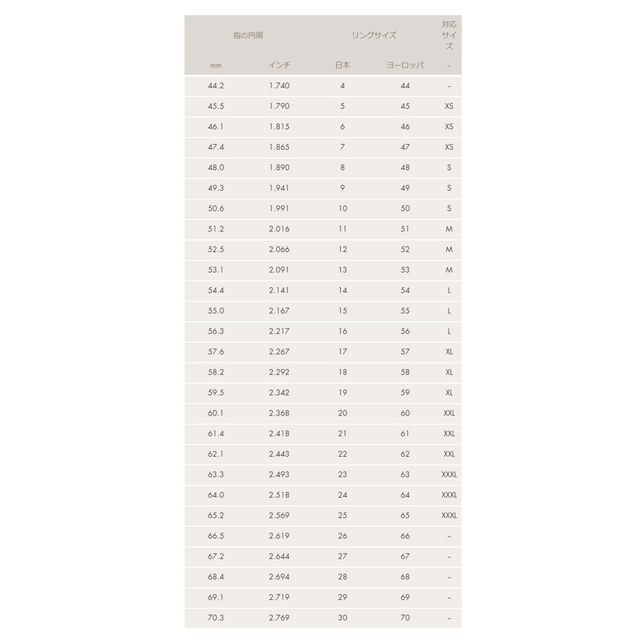Click the 2.694 inch cell
This screenshot has height=644, width=644.
[x=279, y=577]
